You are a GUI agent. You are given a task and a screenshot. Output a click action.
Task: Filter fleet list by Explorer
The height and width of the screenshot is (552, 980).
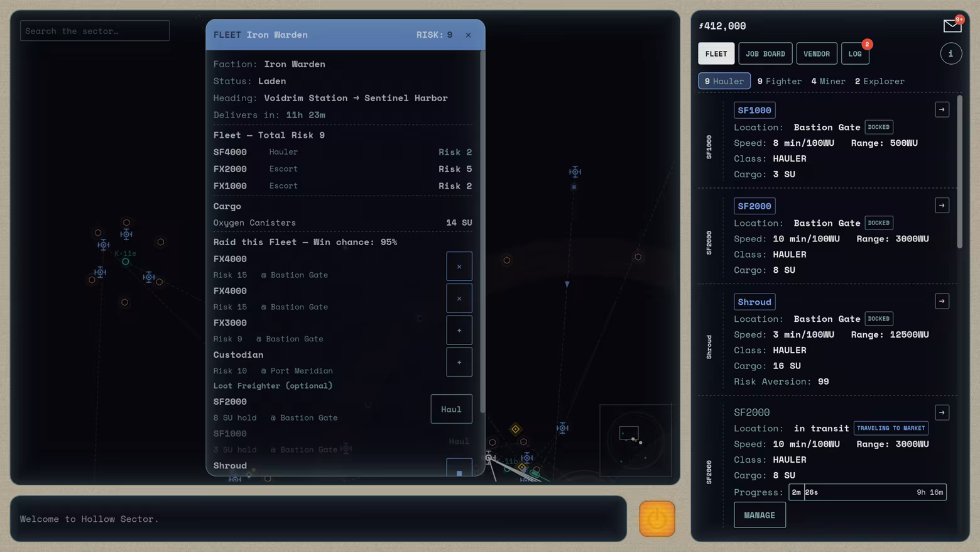pos(879,81)
